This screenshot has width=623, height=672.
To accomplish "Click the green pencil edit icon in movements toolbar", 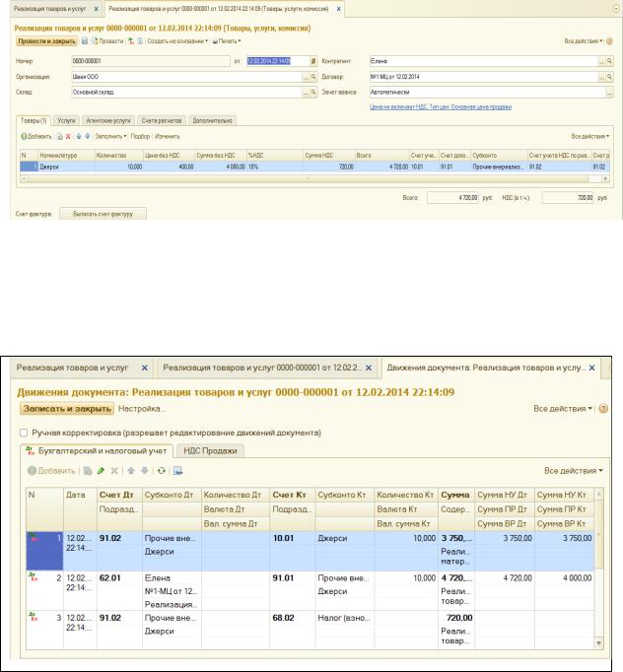I will pos(101,471).
